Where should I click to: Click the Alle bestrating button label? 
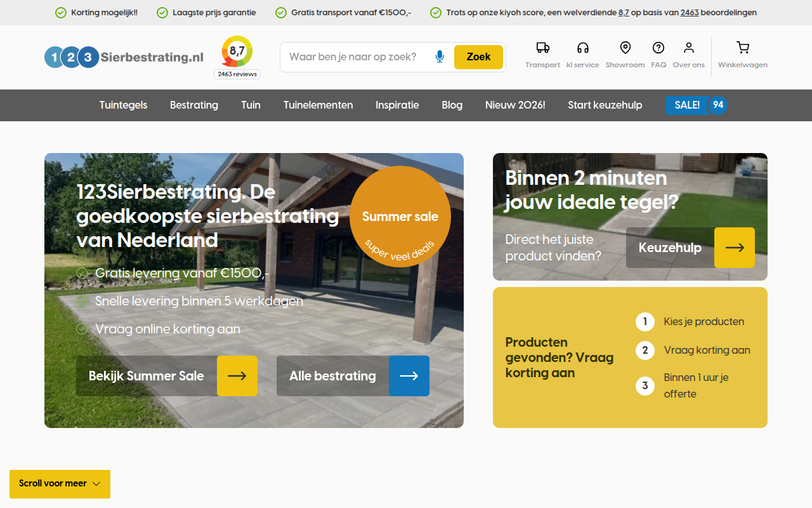[332, 376]
